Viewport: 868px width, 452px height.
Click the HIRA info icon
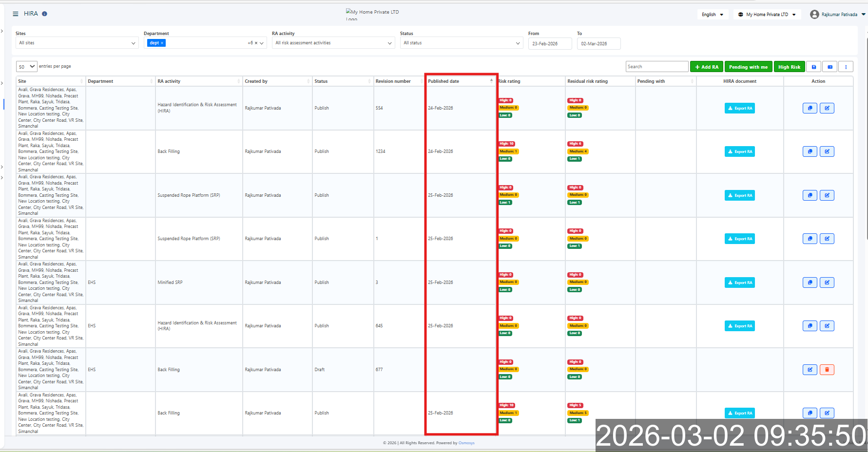pyautogui.click(x=44, y=14)
